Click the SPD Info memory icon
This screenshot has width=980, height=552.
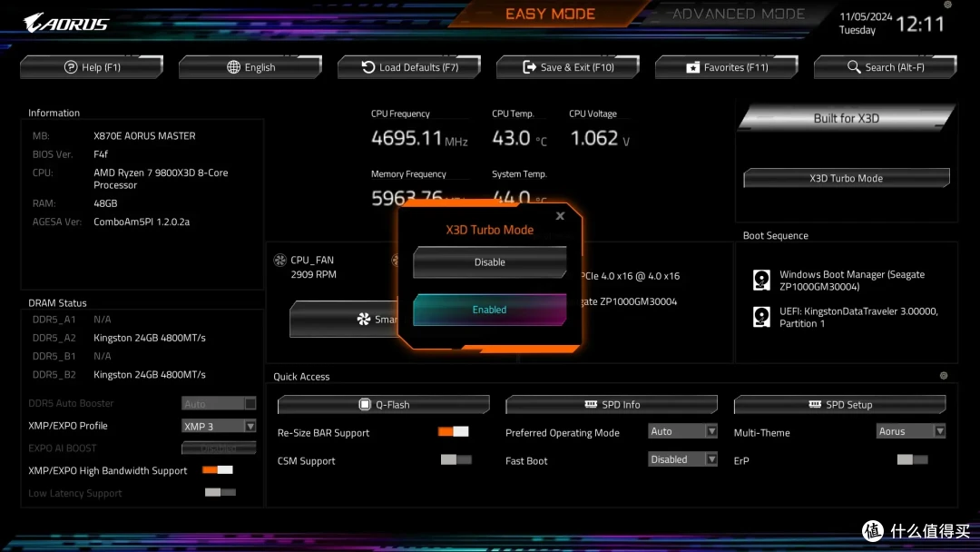coord(591,404)
